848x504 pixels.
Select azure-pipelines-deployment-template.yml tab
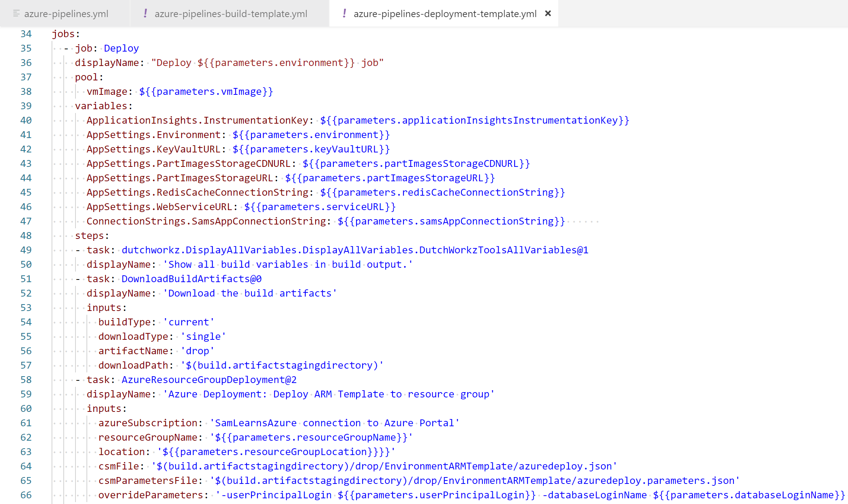[x=444, y=14]
